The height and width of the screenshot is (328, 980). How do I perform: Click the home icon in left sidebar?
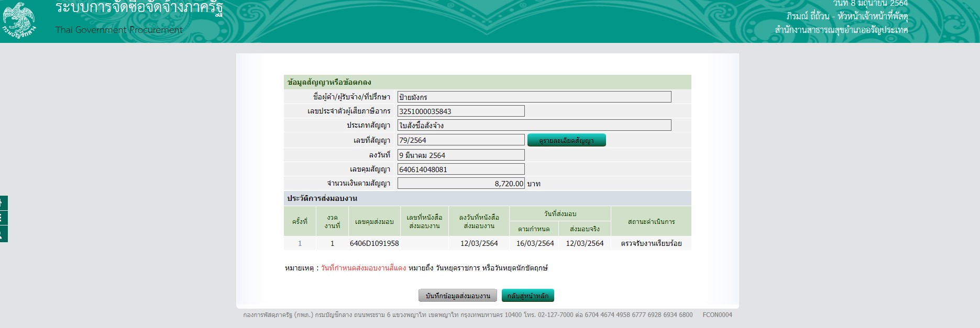pyautogui.click(x=3, y=202)
